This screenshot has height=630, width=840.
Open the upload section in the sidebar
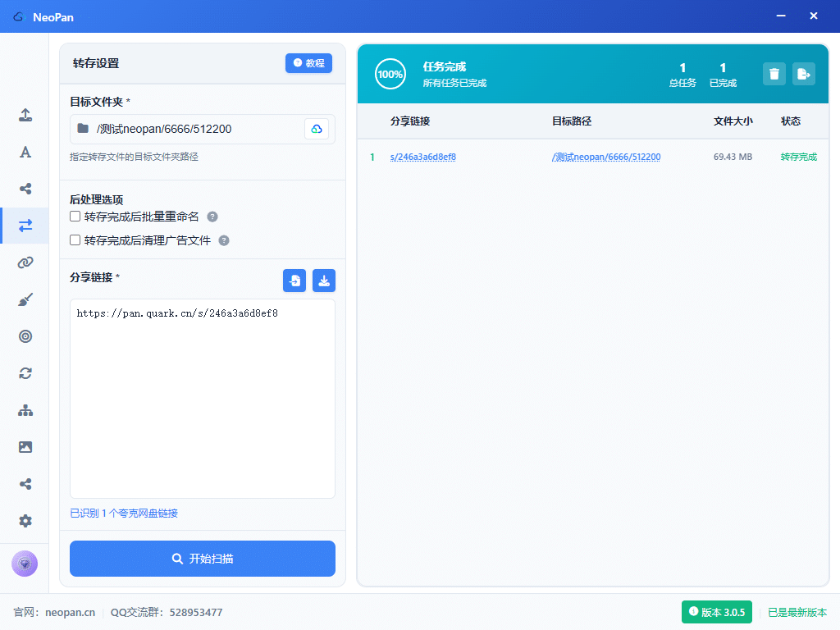[x=25, y=115]
